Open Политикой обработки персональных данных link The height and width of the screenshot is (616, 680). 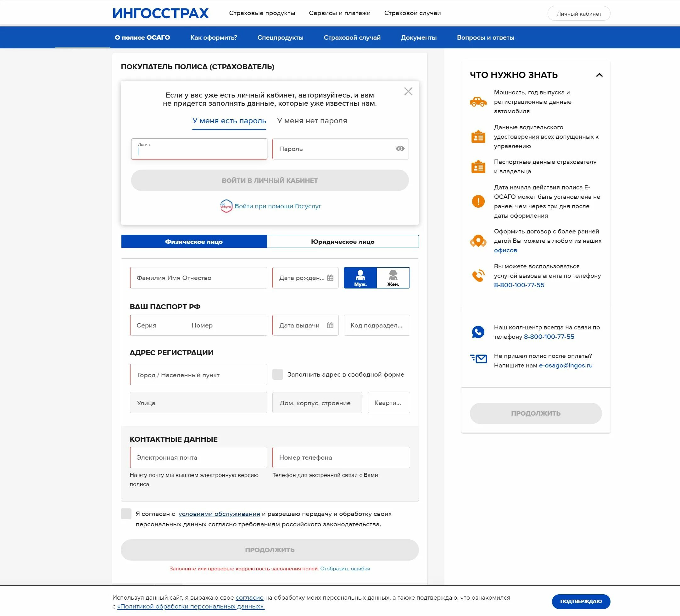191,606
